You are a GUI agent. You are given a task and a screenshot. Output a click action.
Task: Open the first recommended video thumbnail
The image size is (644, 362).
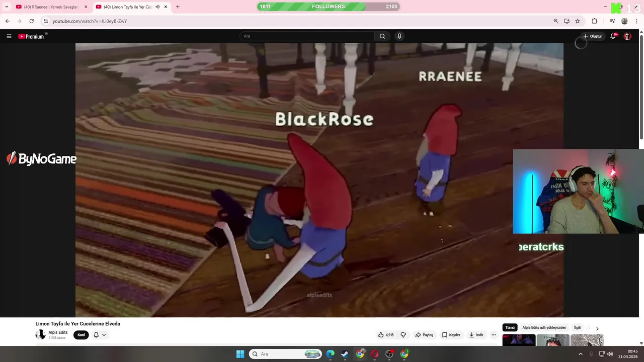pyautogui.click(x=519, y=340)
